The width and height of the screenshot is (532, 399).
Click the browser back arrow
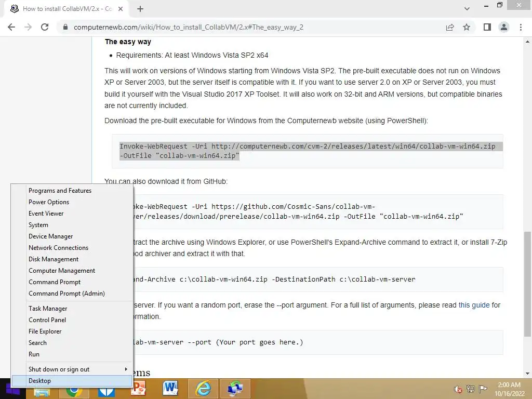[x=11, y=27]
